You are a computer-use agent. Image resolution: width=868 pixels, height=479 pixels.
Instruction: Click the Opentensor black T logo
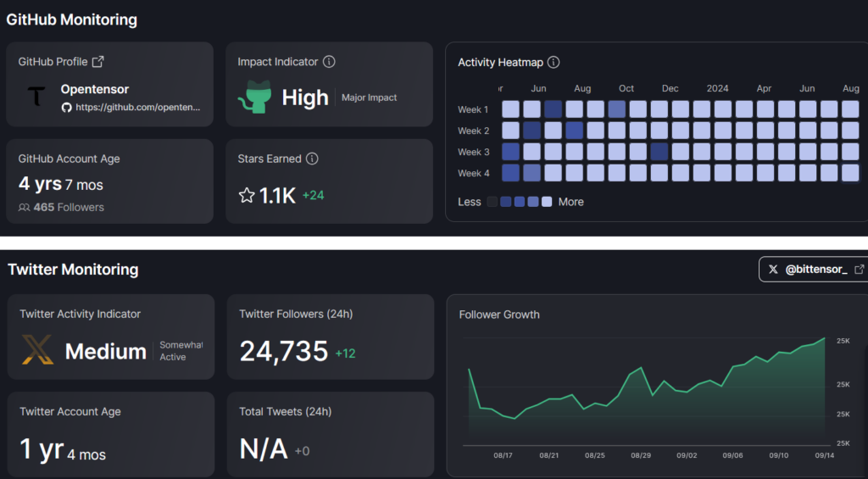click(36, 97)
